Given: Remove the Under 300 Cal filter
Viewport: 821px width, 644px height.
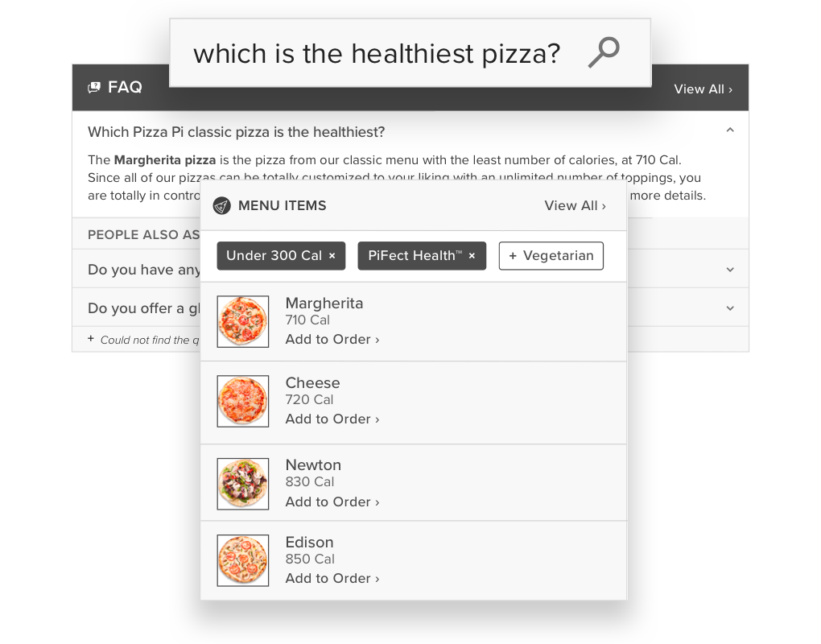Looking at the screenshot, I should pyautogui.click(x=332, y=256).
